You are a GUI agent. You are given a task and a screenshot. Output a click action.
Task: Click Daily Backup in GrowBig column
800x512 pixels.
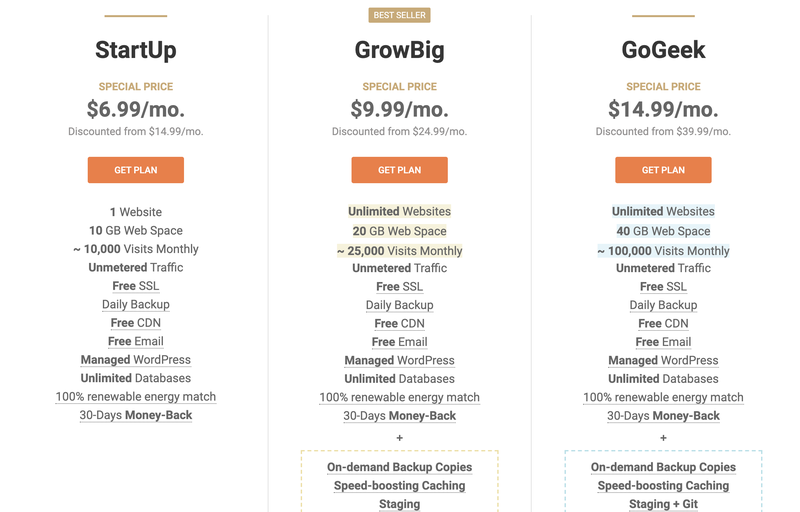(x=399, y=305)
